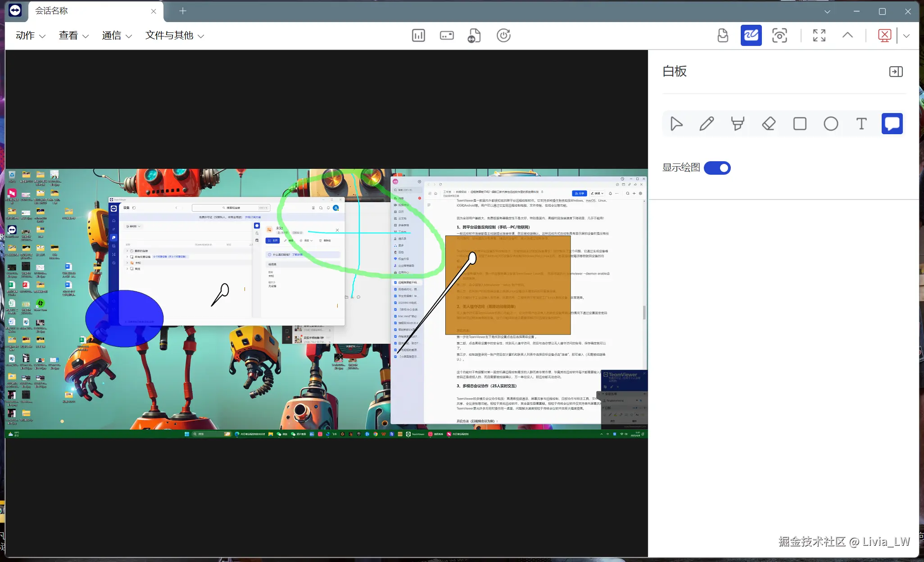Toggle full screen mode icon
Viewport: 924px width, 562px height.
(x=819, y=35)
